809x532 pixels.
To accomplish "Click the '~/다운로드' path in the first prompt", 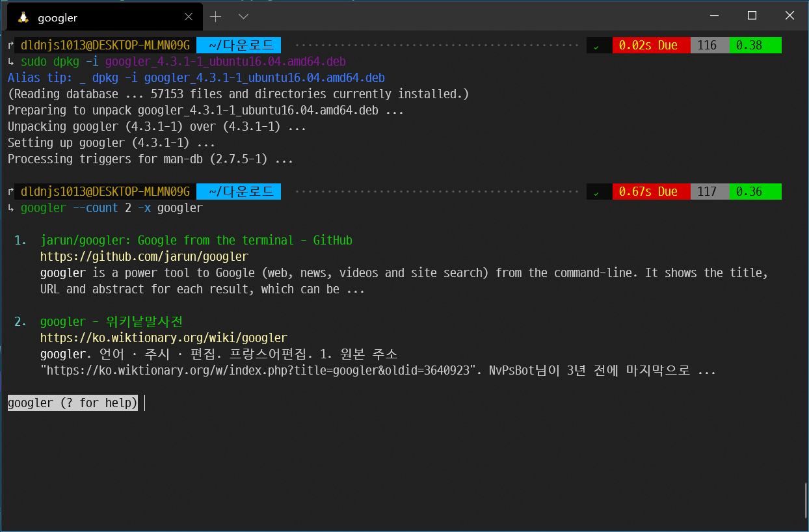I will pyautogui.click(x=239, y=46).
